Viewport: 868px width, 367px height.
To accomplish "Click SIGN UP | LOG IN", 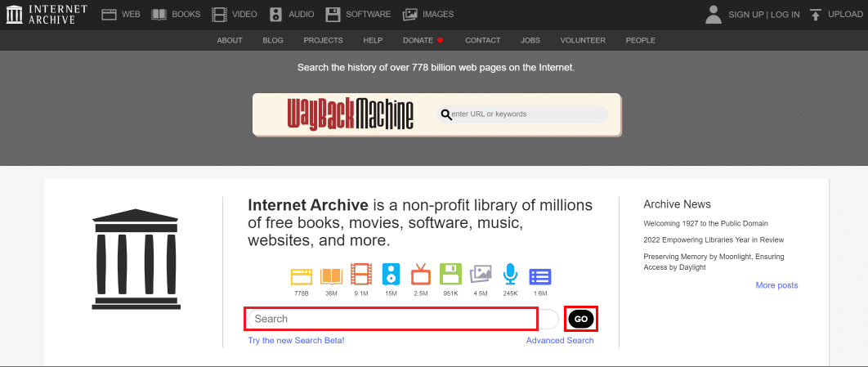I will (x=764, y=15).
